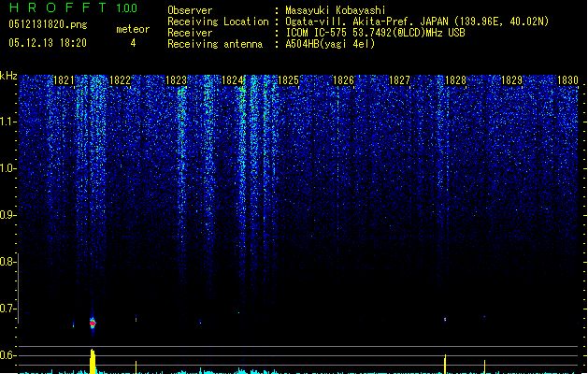Click the kHz axis unit label

8,76
